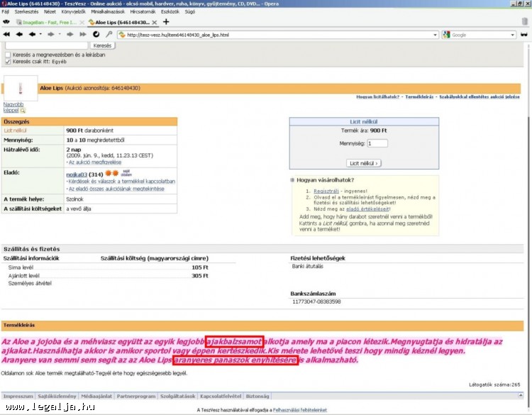Uncheck 'Keresés csak itt: Egyéb' checkbox
Viewport: 532px width, 415px height.
click(8, 61)
